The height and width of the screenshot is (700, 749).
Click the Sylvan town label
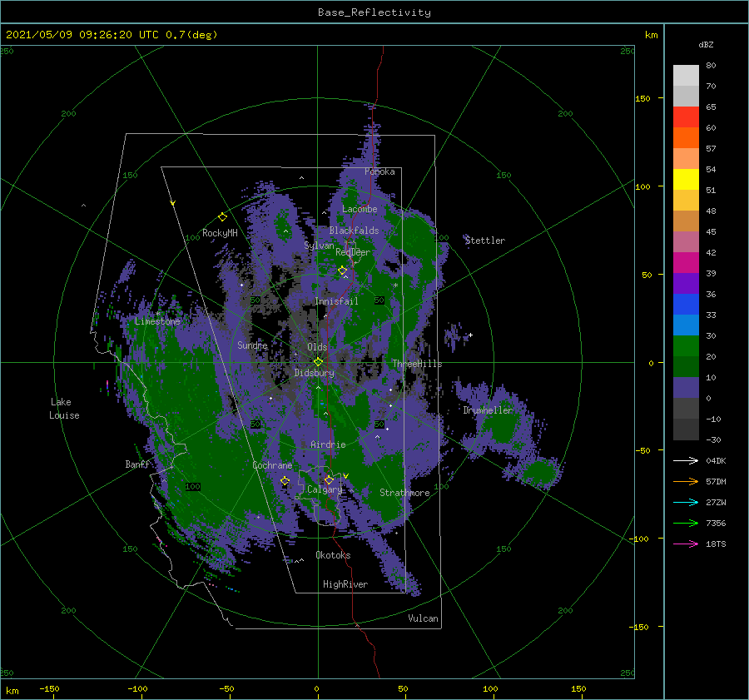(x=319, y=246)
